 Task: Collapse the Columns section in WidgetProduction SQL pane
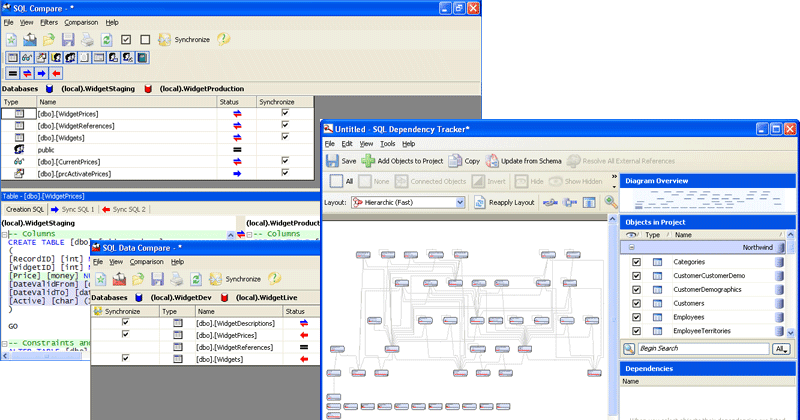(x=249, y=234)
